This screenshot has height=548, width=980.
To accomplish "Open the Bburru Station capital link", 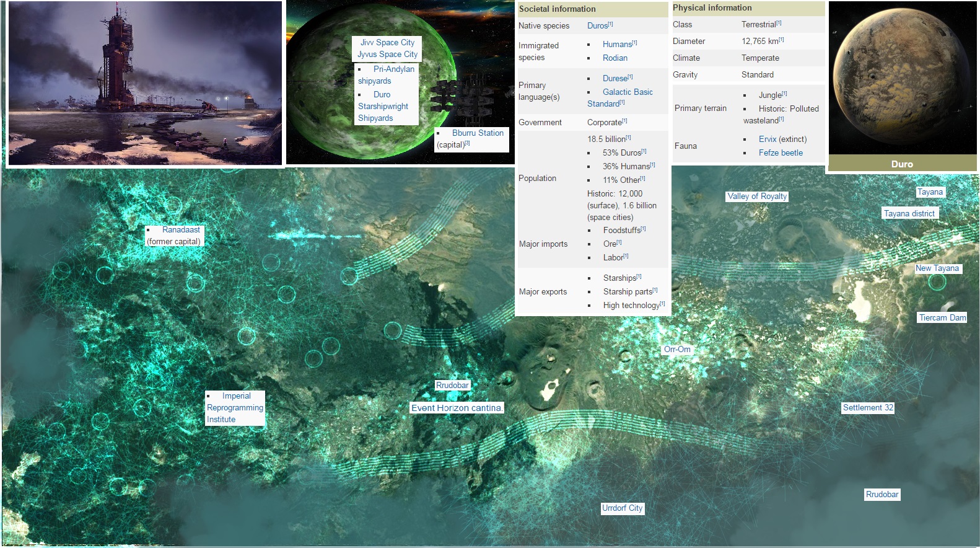I will coord(477,133).
